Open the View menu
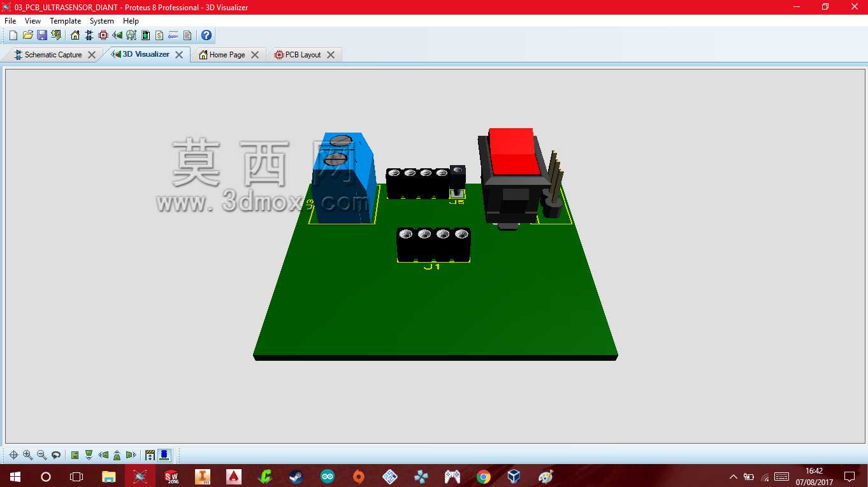The height and width of the screenshot is (487, 868). pos(33,21)
